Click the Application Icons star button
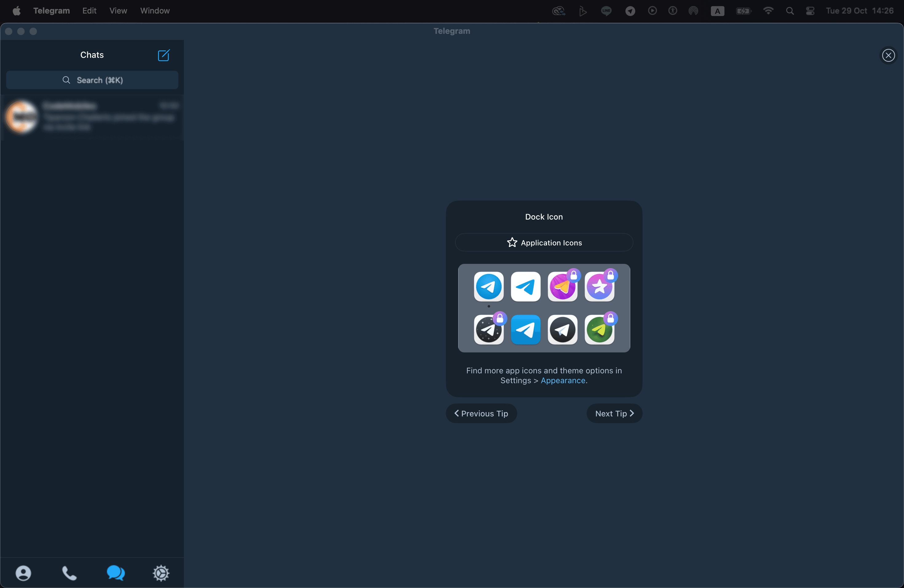The height and width of the screenshot is (588, 904). tap(544, 242)
